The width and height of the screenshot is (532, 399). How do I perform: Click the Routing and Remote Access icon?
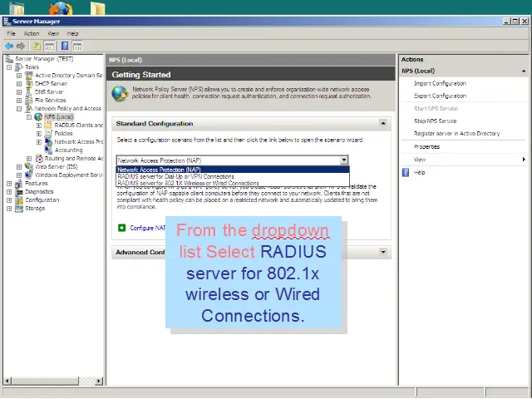tap(39, 159)
